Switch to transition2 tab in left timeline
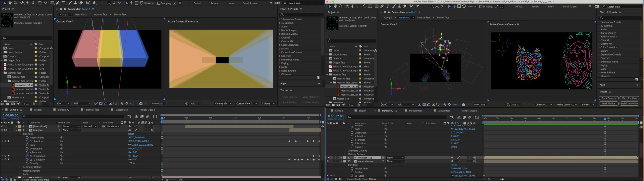Viewport: 644px width, 181px height. pyautogui.click(x=63, y=110)
